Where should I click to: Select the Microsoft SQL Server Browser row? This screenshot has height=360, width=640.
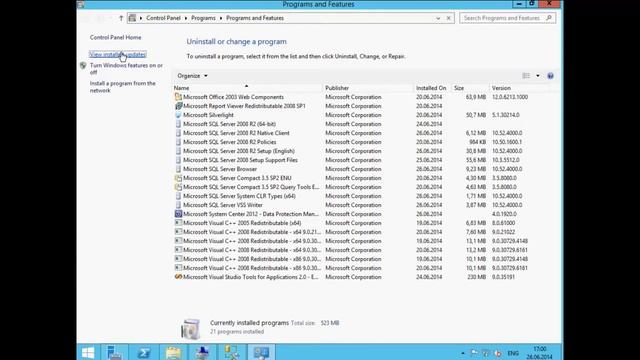point(351,169)
